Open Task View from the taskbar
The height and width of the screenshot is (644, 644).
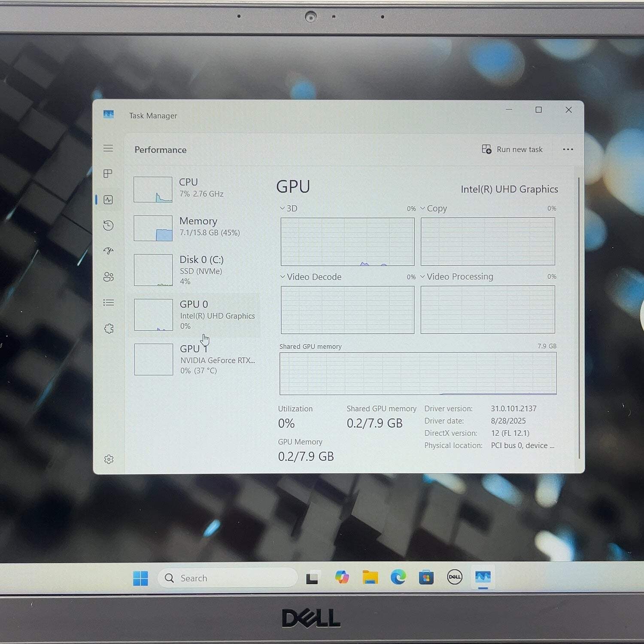point(313,578)
